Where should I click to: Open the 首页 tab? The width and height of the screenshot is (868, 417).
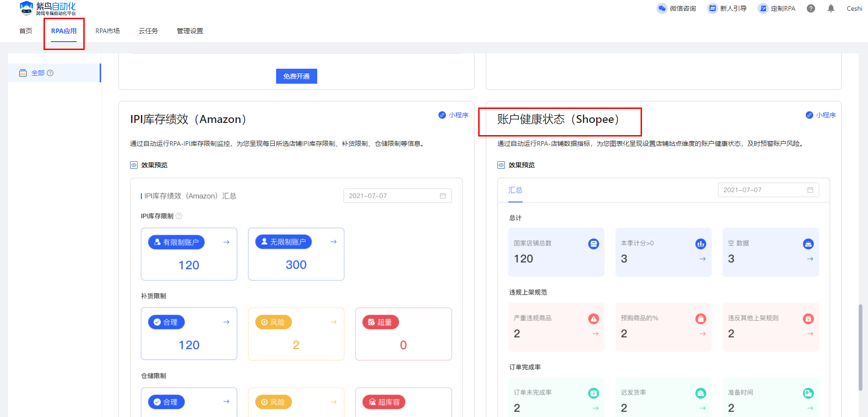click(x=26, y=31)
